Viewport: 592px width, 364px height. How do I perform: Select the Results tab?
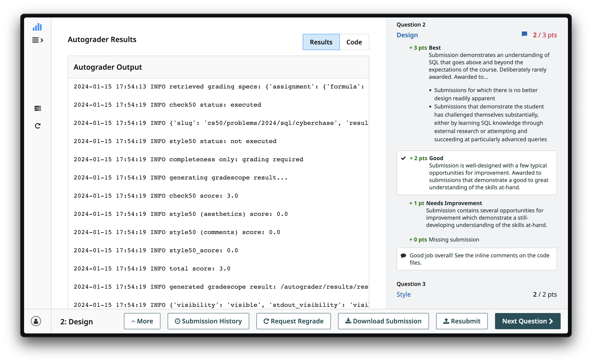tap(321, 42)
